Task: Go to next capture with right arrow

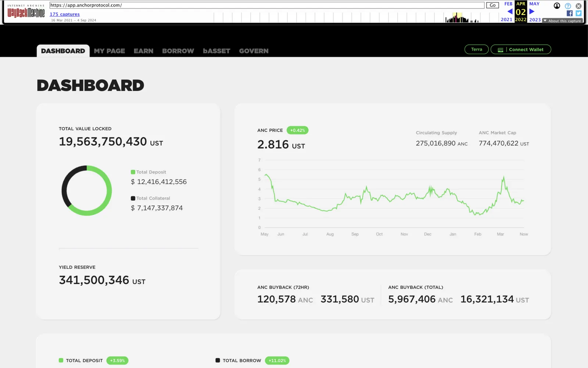Action: point(532,12)
